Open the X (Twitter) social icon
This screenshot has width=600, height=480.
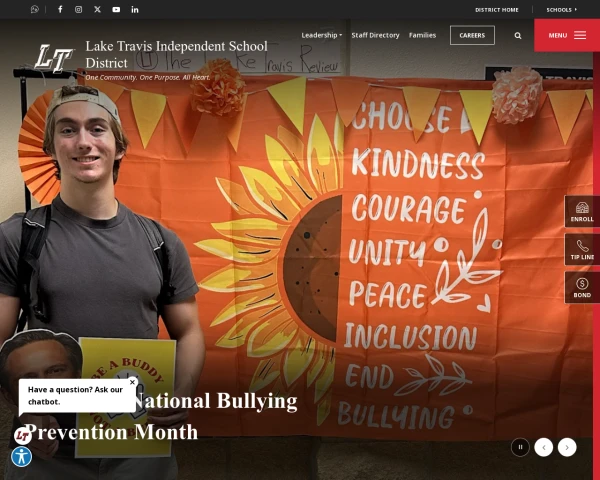tap(97, 9)
